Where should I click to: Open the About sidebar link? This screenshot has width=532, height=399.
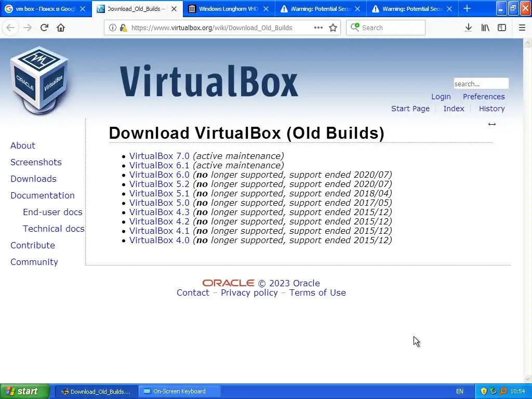pyautogui.click(x=23, y=145)
